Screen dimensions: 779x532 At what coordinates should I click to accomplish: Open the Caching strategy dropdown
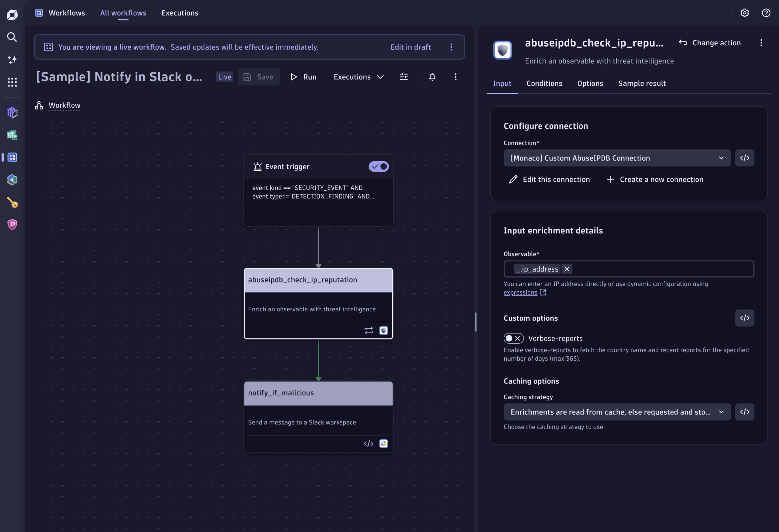pyautogui.click(x=617, y=412)
